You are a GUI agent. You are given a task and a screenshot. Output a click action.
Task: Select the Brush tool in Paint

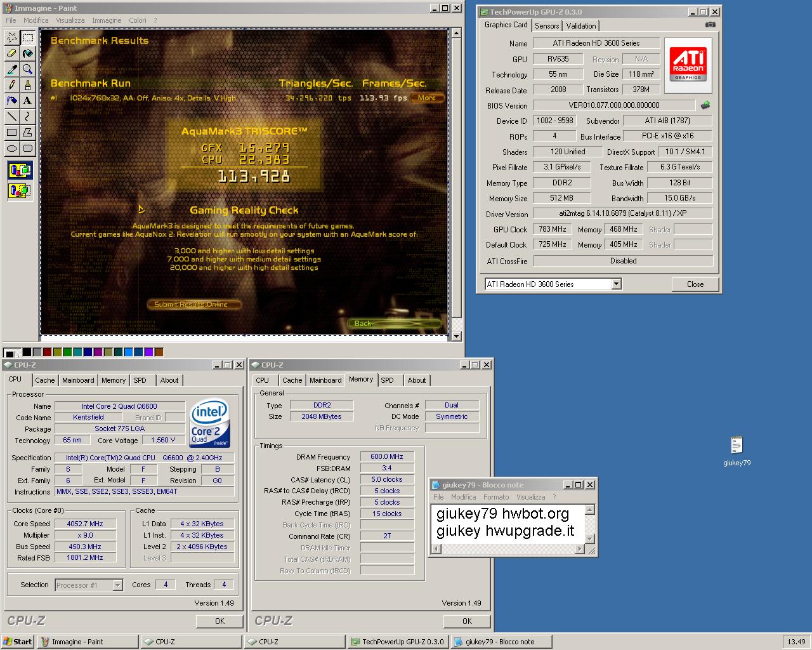click(28, 85)
